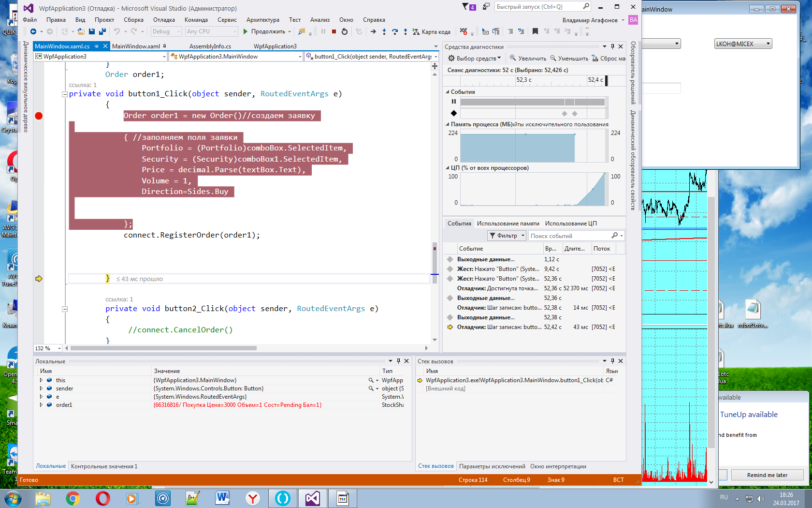
Task: Click the code editor horizontal scrollbar
Action: [x=163, y=348]
